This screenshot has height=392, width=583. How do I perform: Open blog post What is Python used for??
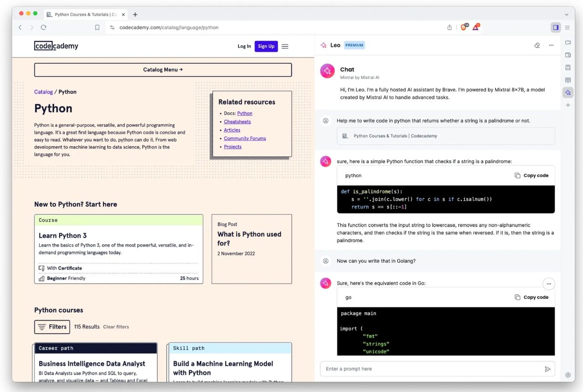(252, 249)
